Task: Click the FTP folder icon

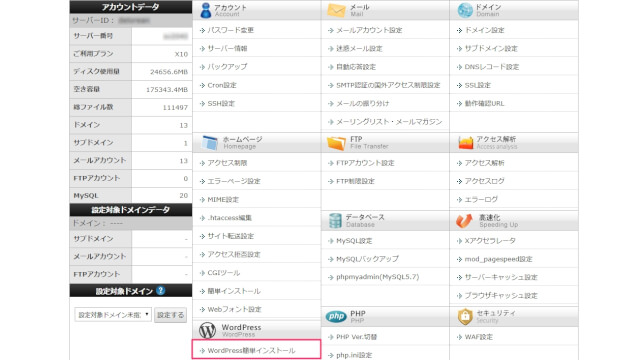Action: pyautogui.click(x=336, y=143)
